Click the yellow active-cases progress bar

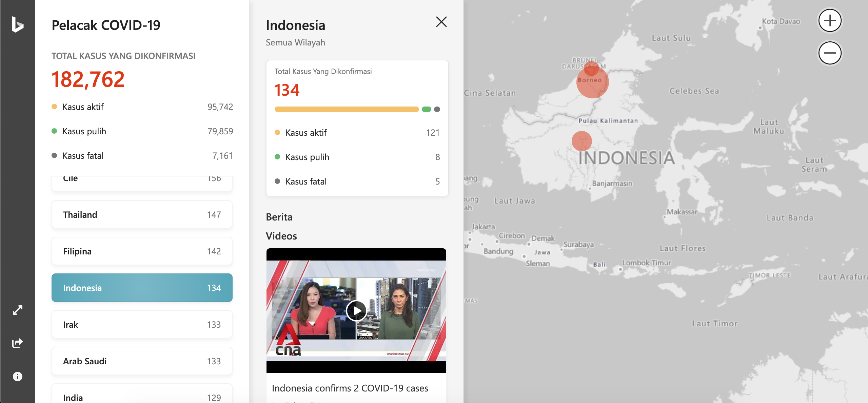point(347,109)
